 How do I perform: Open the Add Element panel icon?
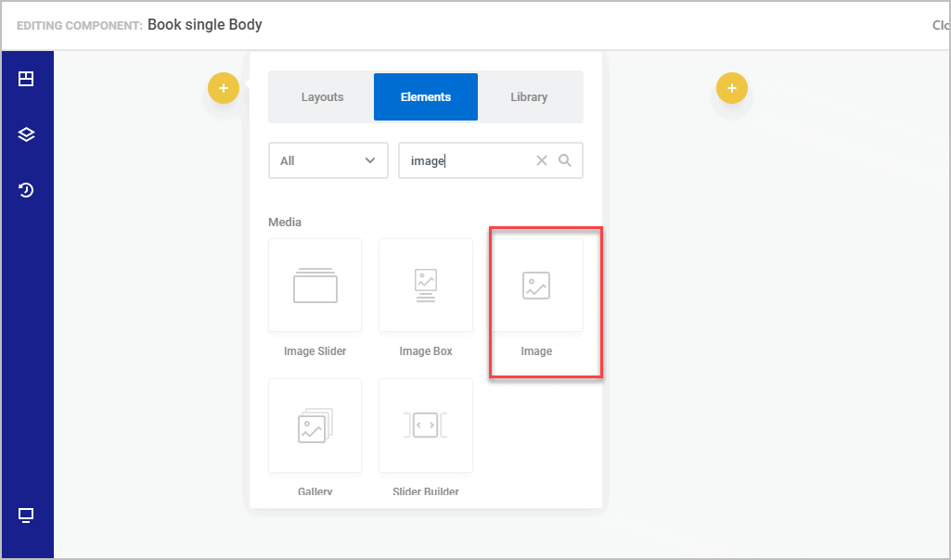coord(27,78)
